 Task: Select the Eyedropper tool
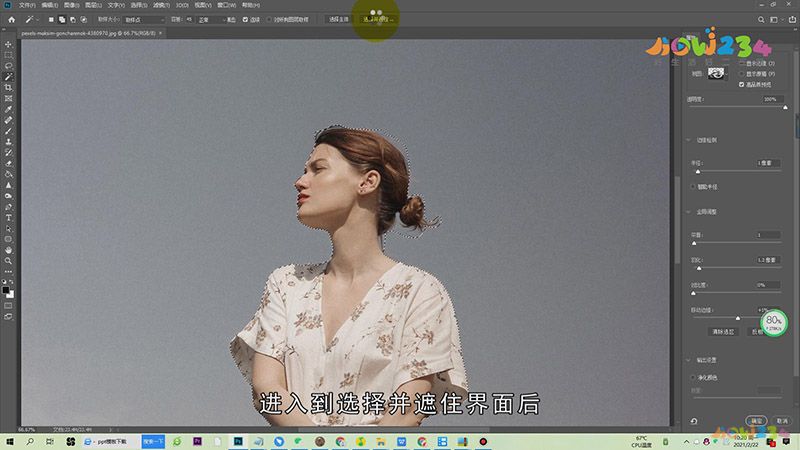coord(8,109)
